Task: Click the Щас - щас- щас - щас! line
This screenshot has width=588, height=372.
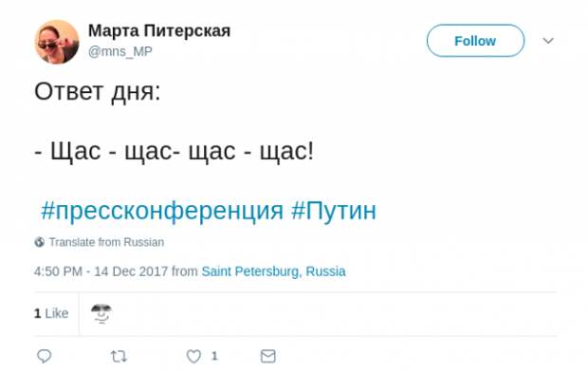Action: point(174,151)
